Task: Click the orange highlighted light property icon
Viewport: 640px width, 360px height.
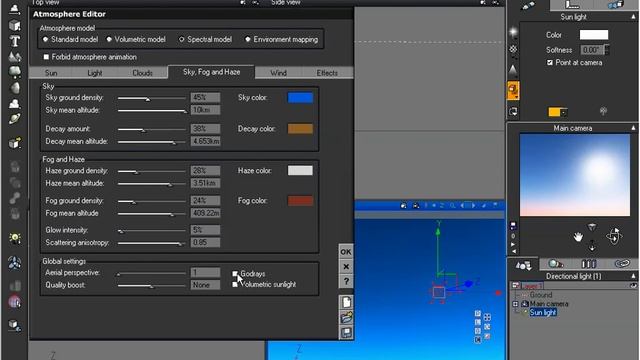Action: click(x=513, y=91)
